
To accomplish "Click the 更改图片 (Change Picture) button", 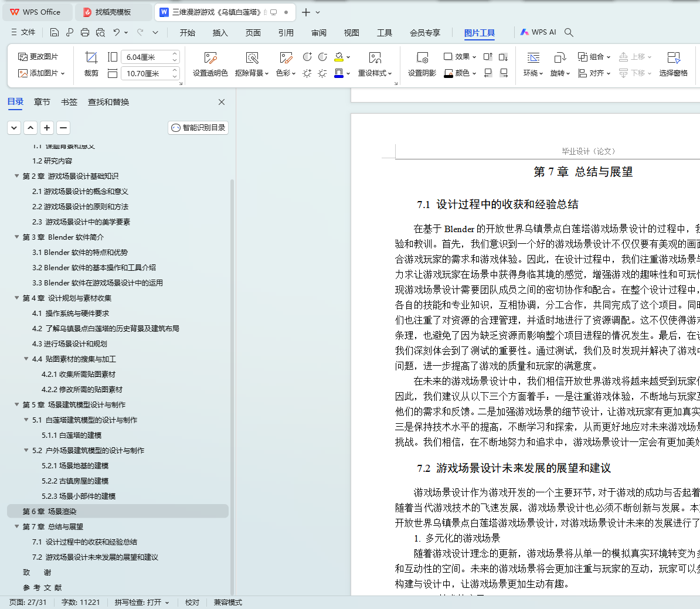I will (x=38, y=57).
